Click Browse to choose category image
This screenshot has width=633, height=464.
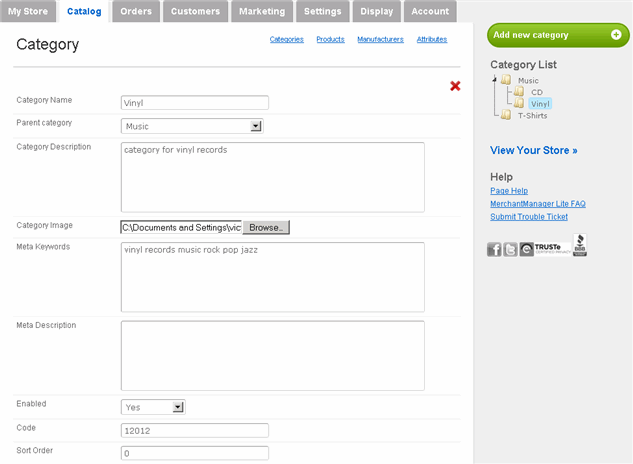pos(266,227)
